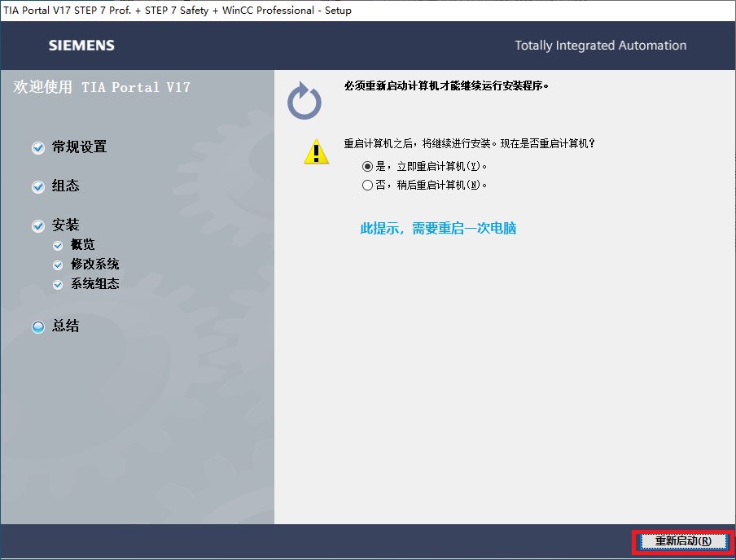The height and width of the screenshot is (560, 736).
Task: Go to the 组态 step label
Action: [x=66, y=186]
